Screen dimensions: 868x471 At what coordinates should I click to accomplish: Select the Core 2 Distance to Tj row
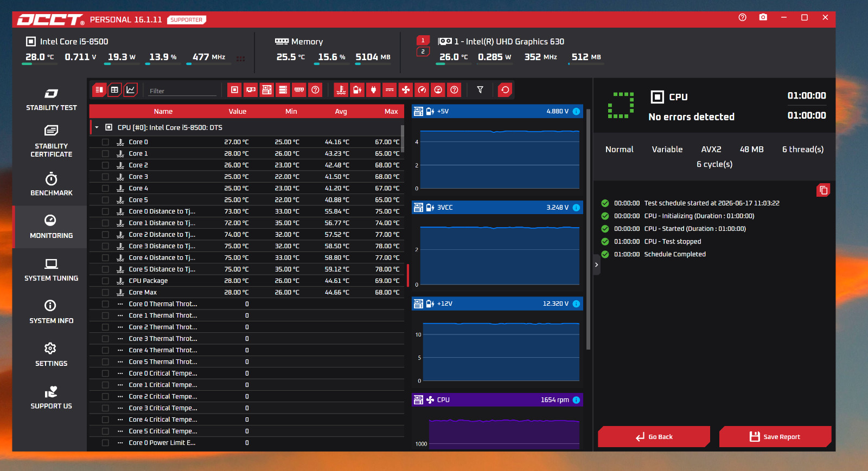click(x=246, y=235)
